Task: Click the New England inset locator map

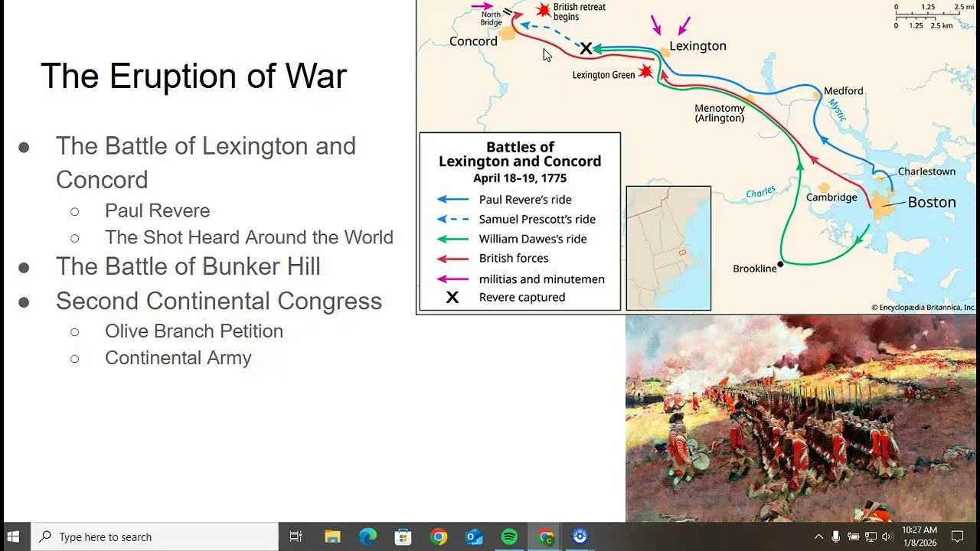Action: [668, 248]
